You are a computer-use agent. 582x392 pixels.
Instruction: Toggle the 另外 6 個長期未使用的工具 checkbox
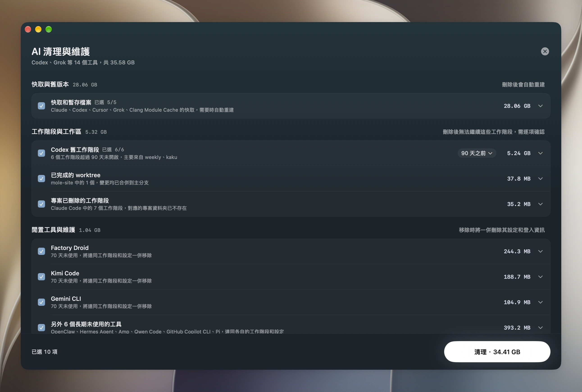coord(41,328)
